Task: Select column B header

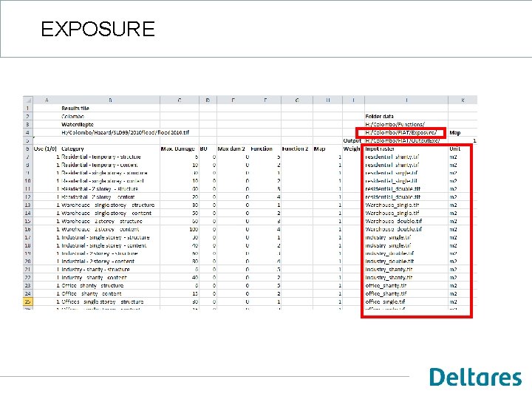Action: 110,100
